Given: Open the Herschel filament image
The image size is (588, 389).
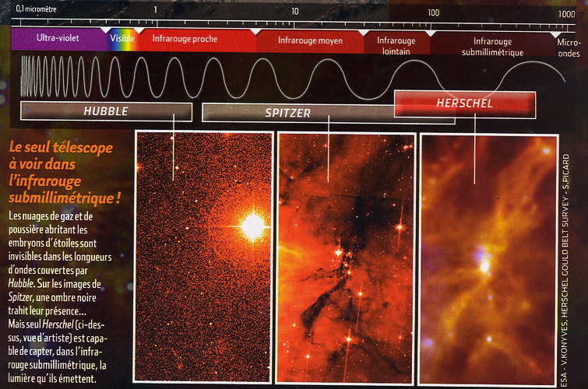Looking at the screenshot, I should (x=488, y=259).
